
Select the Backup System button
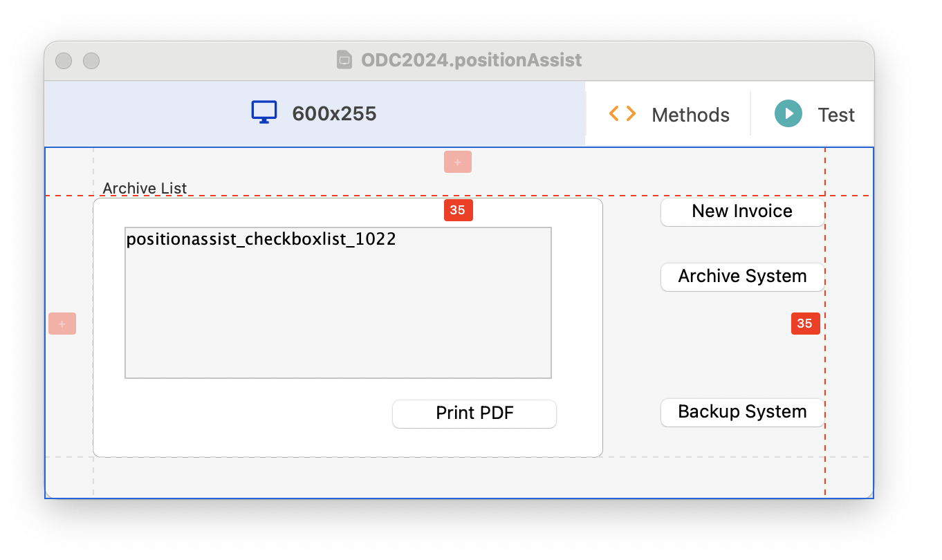click(742, 412)
